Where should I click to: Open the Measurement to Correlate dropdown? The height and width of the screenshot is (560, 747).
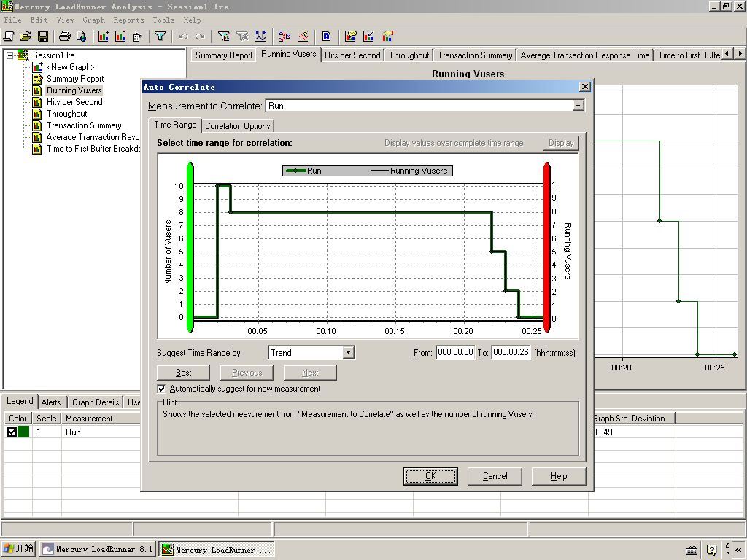click(x=578, y=106)
